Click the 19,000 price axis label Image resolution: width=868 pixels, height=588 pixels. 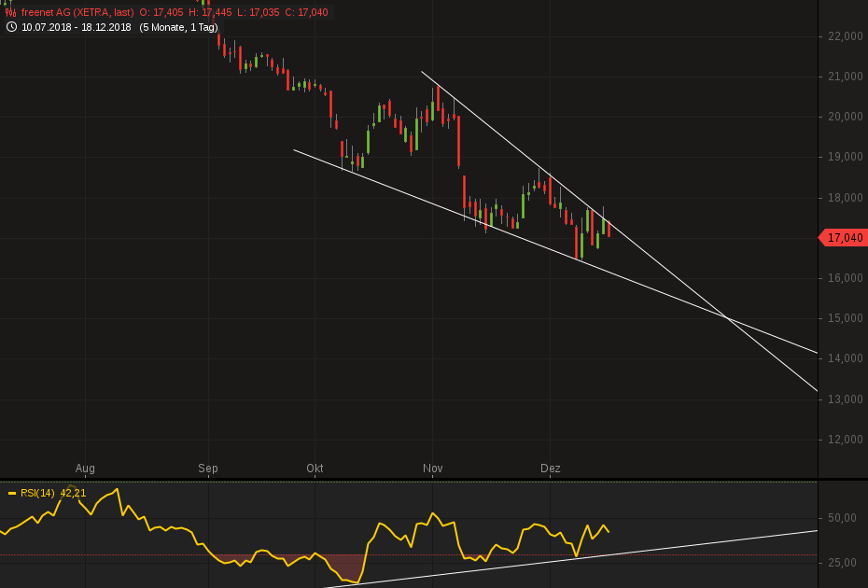(846, 157)
